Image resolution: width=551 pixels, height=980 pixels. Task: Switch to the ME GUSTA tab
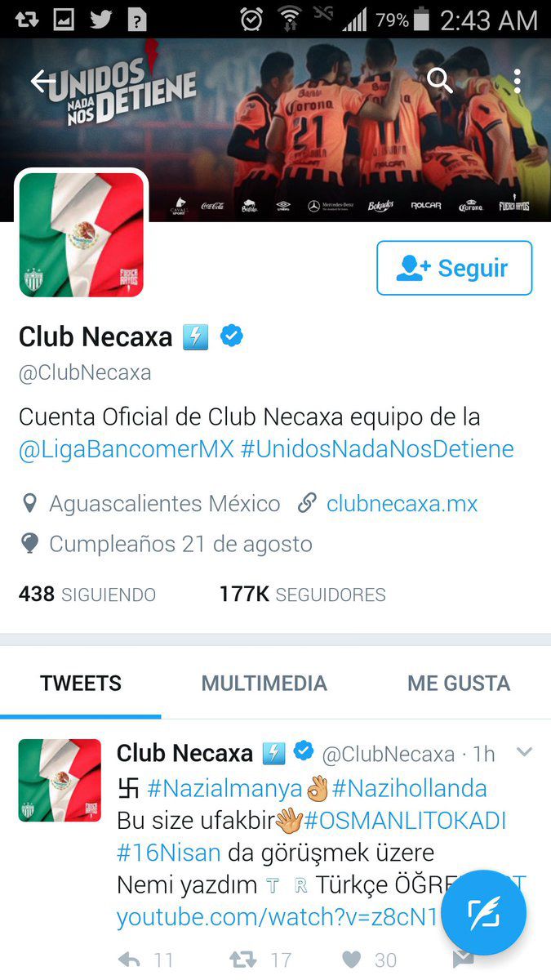pyautogui.click(x=459, y=684)
